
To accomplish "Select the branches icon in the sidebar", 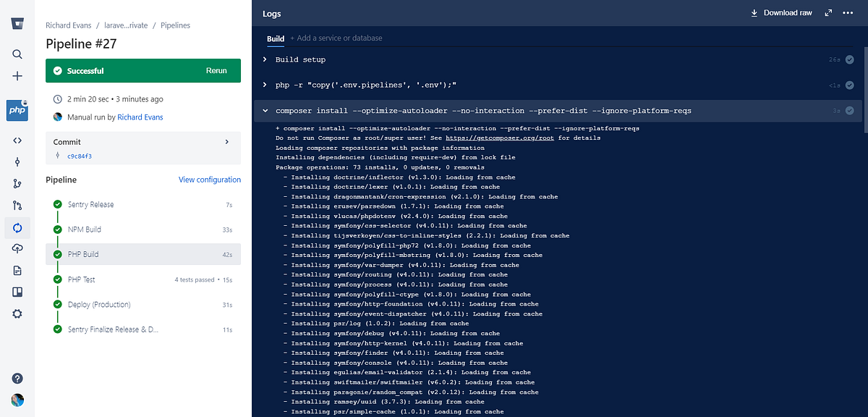I will pos(17,185).
